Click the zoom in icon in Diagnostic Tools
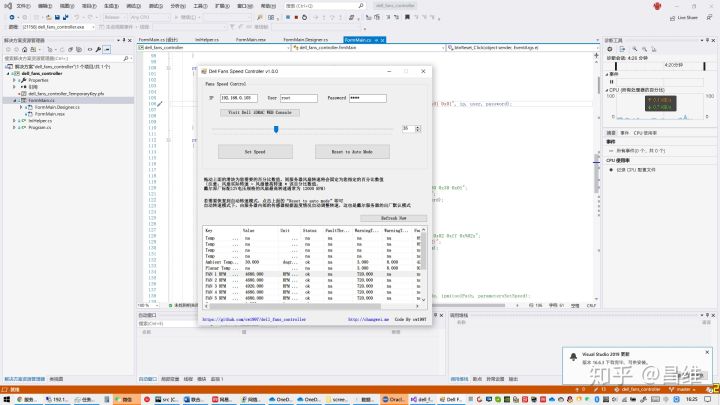 (x=635, y=49)
